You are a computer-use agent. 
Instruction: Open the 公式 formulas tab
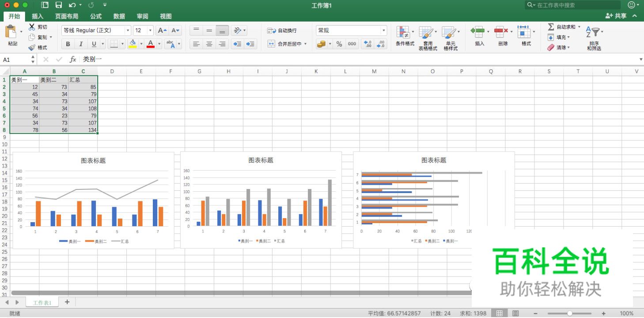coord(95,16)
